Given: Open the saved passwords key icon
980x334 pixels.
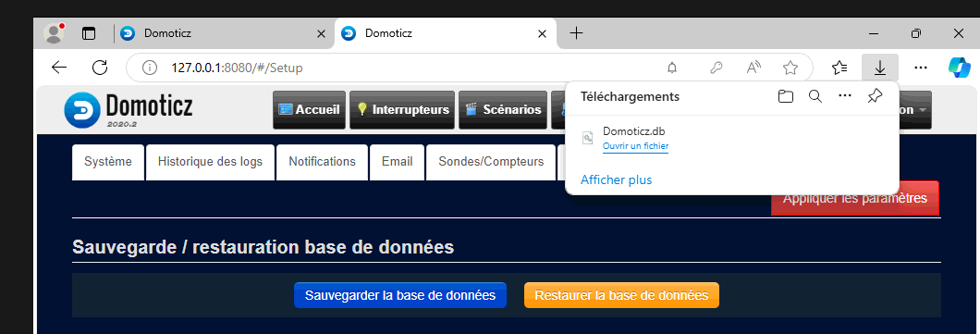Looking at the screenshot, I should 717,68.
